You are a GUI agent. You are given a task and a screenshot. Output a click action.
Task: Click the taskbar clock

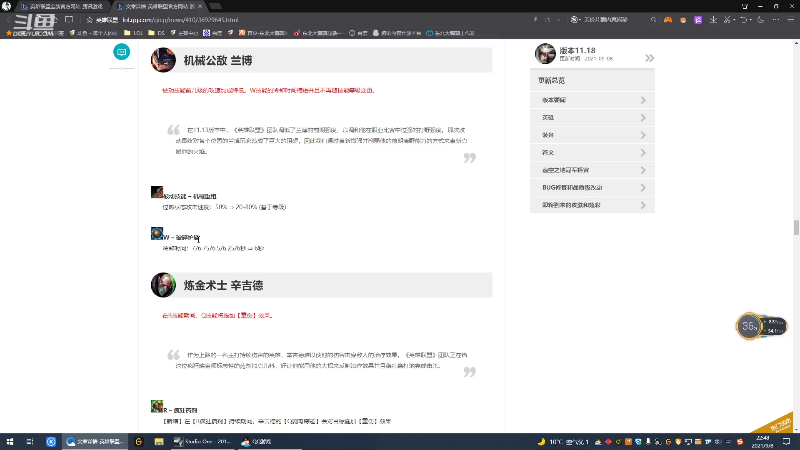[x=762, y=442]
